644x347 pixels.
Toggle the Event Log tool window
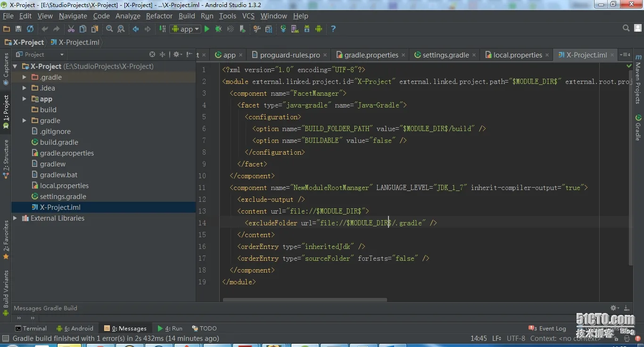[547, 329]
